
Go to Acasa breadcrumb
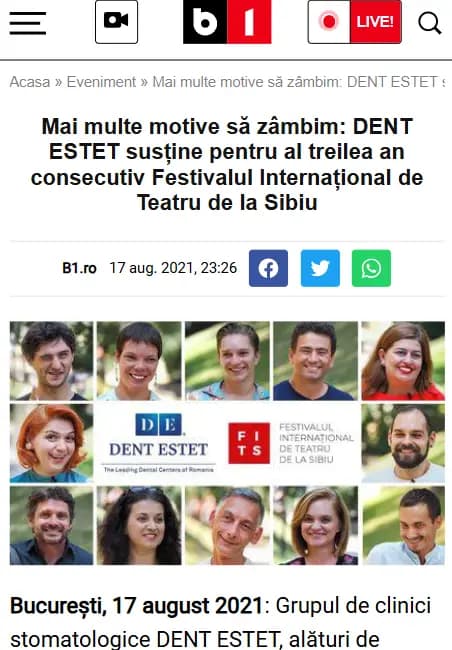[x=30, y=82]
